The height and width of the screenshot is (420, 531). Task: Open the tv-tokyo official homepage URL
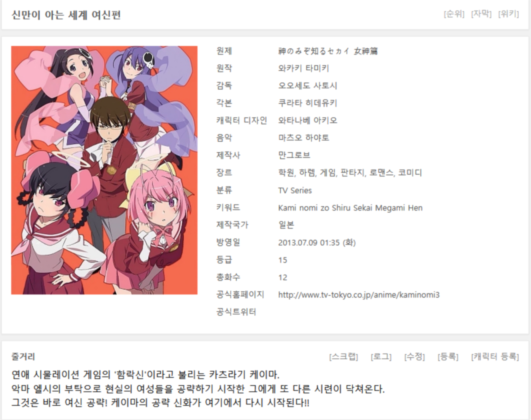pos(359,295)
